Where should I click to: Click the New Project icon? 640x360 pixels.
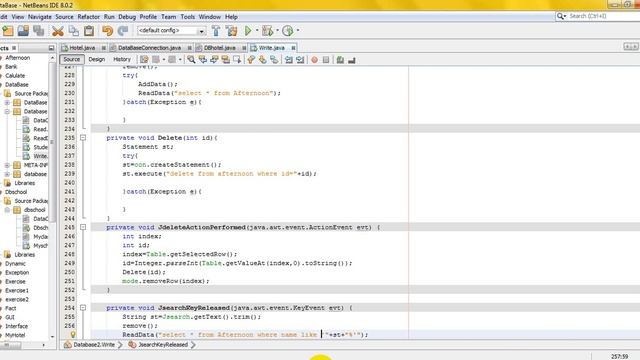8,31
